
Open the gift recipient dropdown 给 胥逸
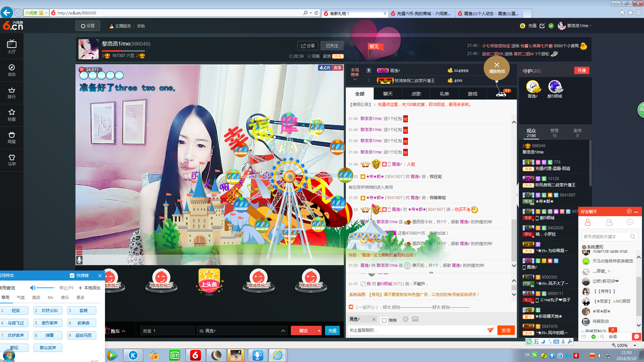pyautogui.click(x=242, y=331)
